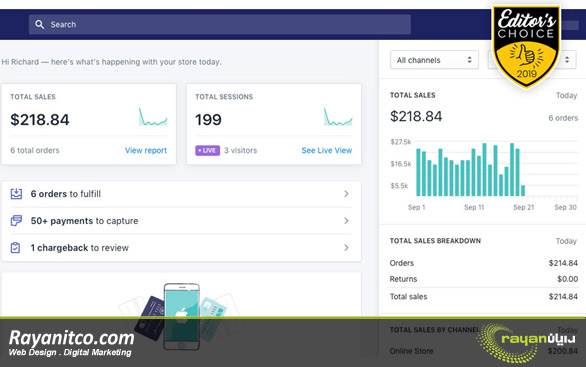Image resolution: width=586 pixels, height=367 pixels.
Task: Open the 1 chargeback to review row
Action: [181, 248]
